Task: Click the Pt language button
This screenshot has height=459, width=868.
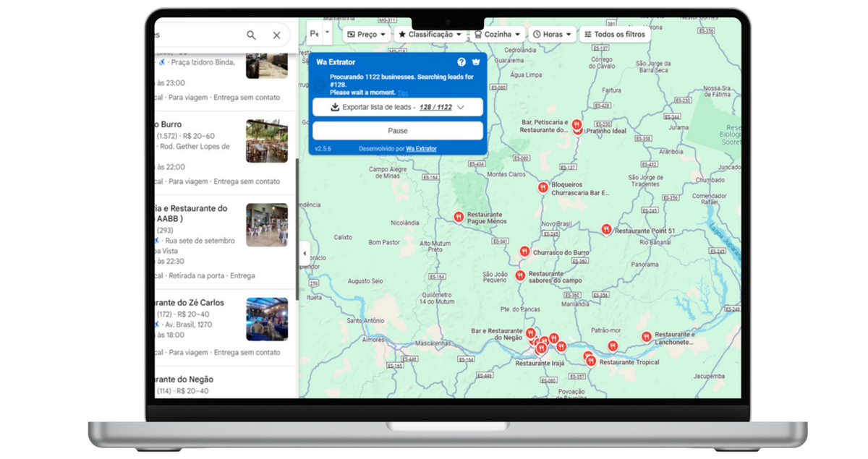Action: (x=315, y=33)
